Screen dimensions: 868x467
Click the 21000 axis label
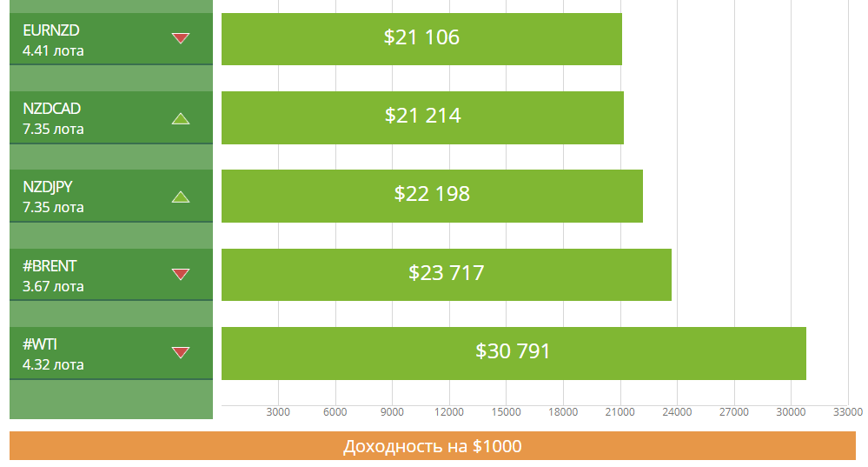(x=620, y=412)
